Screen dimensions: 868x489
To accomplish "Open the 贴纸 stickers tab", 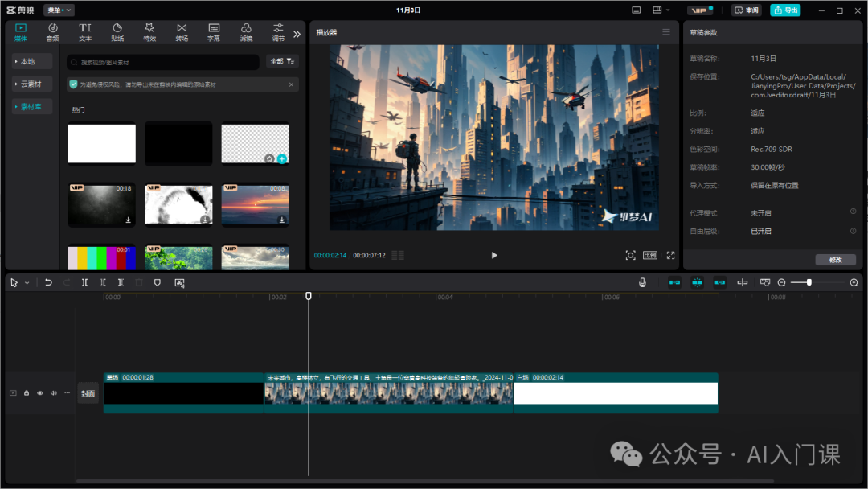I will coord(117,32).
